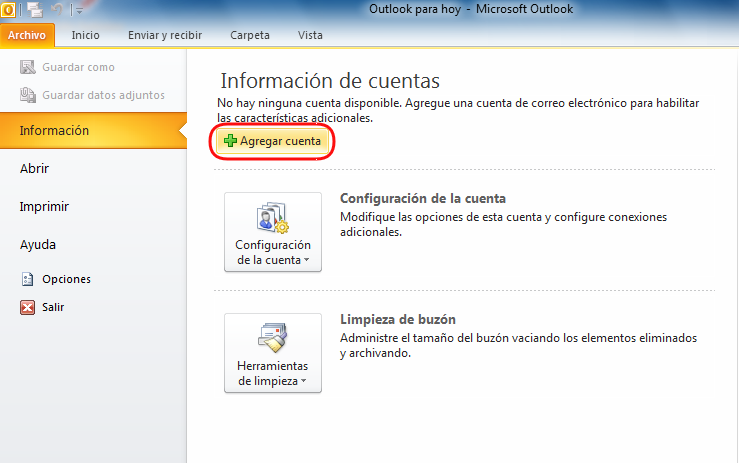Click the 'Administre el tamaño del buzón' description
Image resolution: width=739 pixels, height=463 pixels.
point(518,345)
